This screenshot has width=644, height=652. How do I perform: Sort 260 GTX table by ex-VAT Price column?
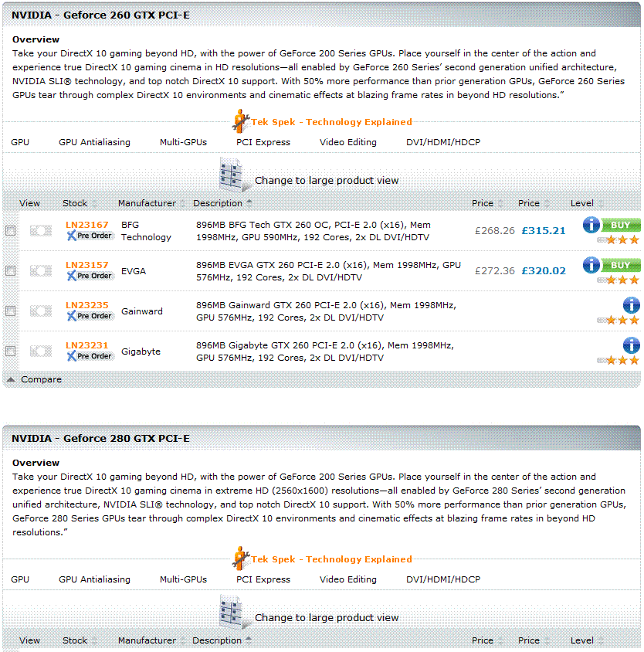[487, 203]
